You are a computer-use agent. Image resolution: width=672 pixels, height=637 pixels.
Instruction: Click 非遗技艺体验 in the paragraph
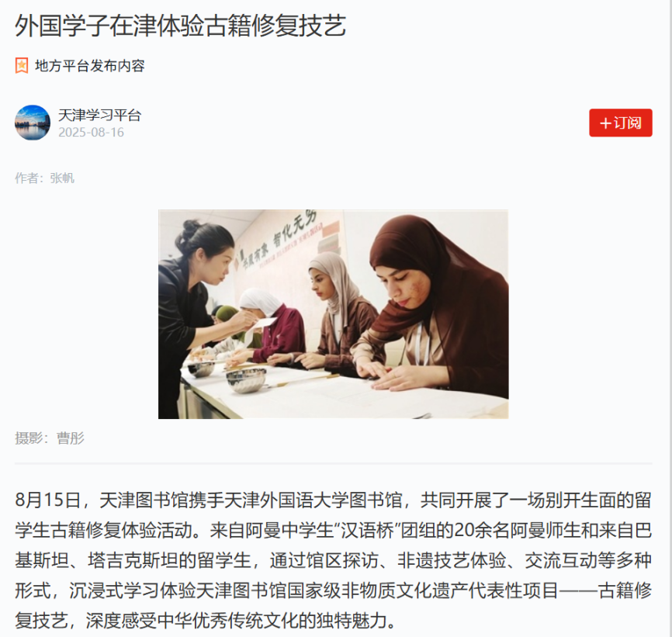[x=452, y=560]
